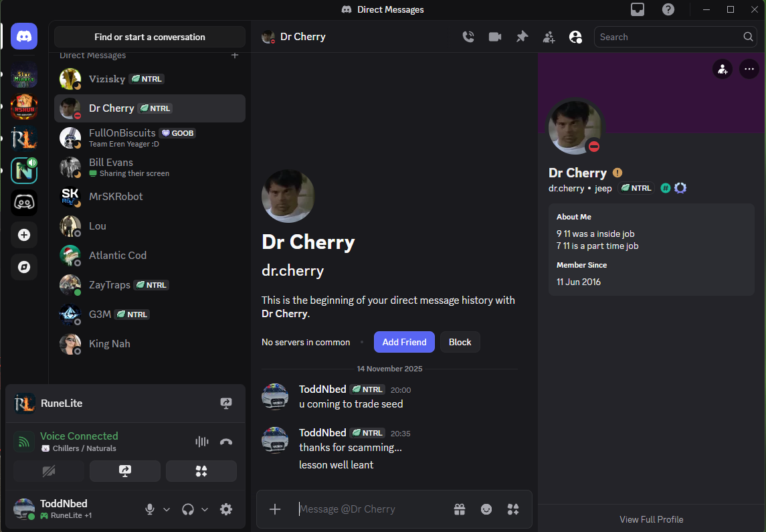The image size is (766, 532).
Task: Open the soundboard in the voice panel
Action: [x=201, y=471]
